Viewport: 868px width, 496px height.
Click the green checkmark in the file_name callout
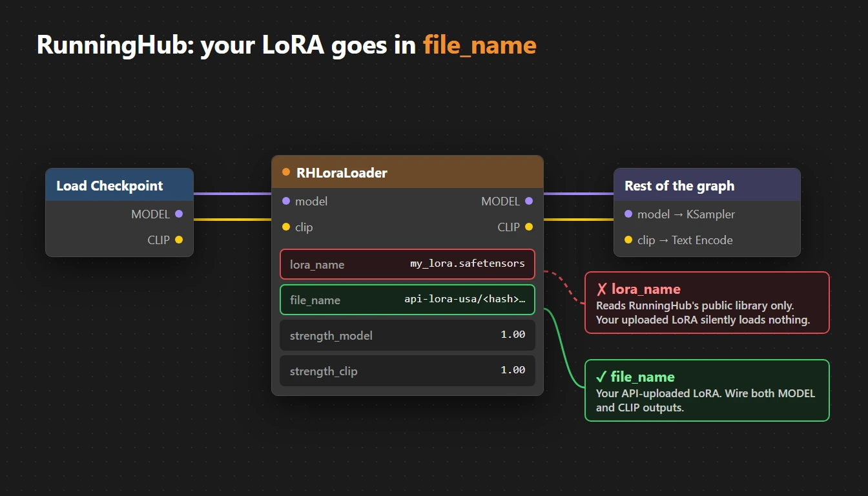click(x=601, y=377)
